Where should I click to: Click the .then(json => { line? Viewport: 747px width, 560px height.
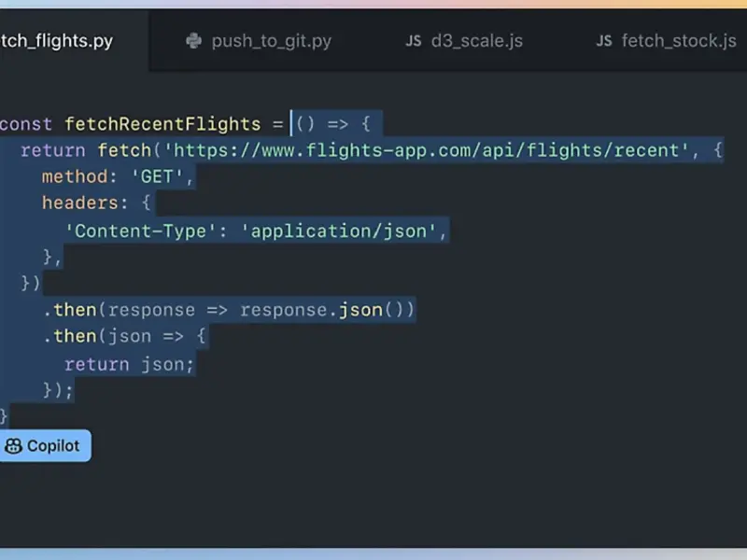(124, 336)
